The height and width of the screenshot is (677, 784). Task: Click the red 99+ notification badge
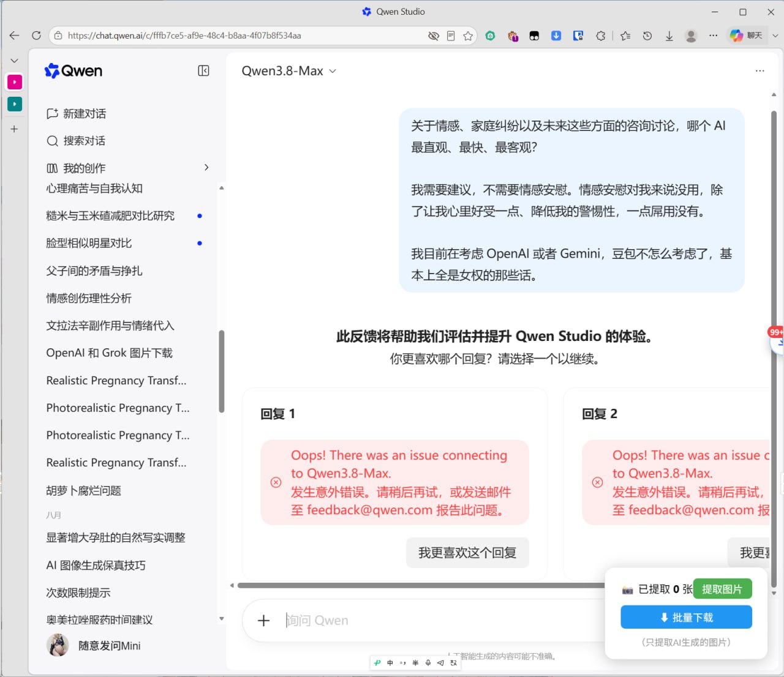point(776,332)
